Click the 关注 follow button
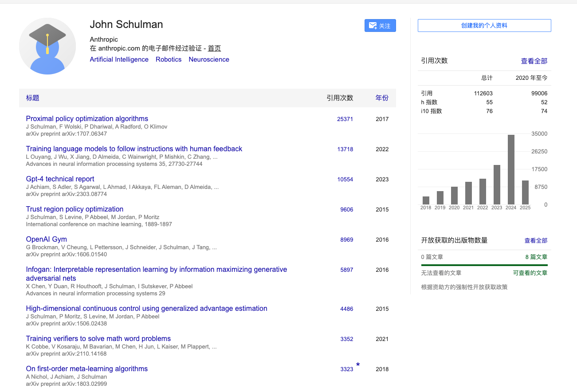Screen dimensions: 577x392 (x=380, y=26)
